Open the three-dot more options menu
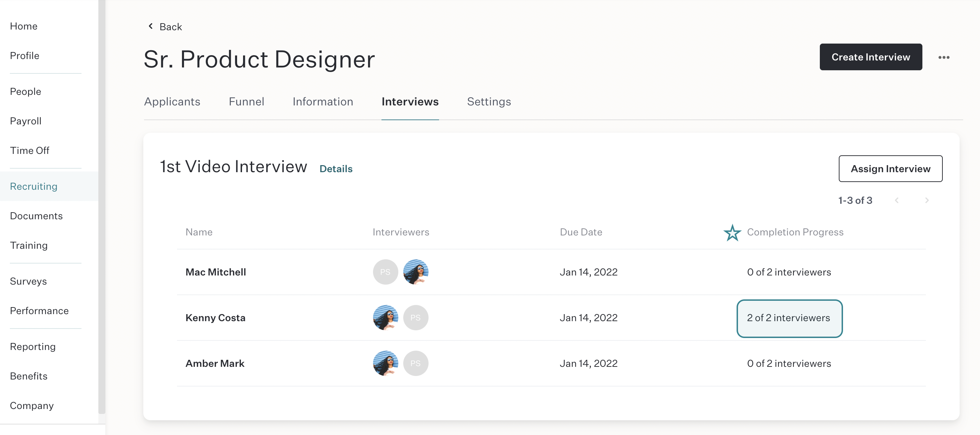The height and width of the screenshot is (435, 980). (943, 58)
